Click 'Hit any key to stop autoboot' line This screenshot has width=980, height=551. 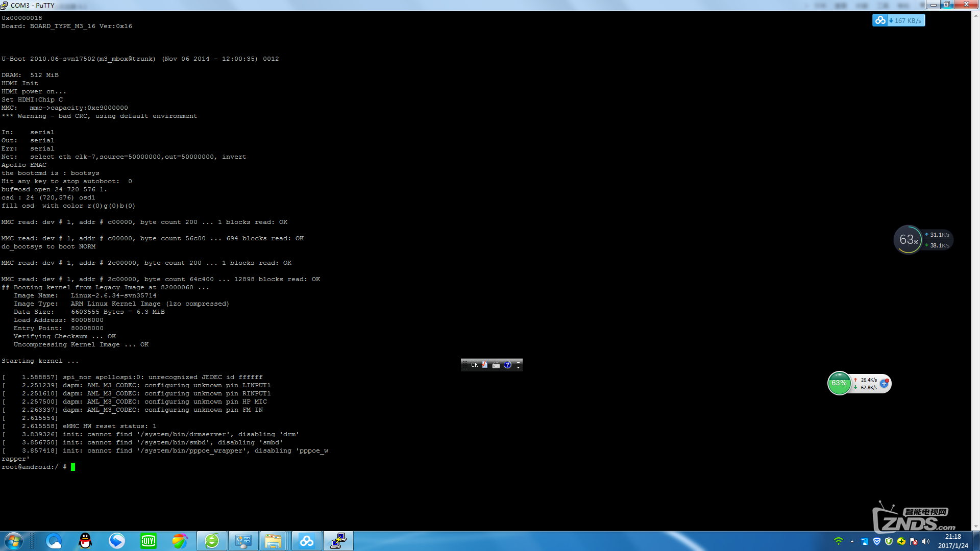pyautogui.click(x=67, y=181)
